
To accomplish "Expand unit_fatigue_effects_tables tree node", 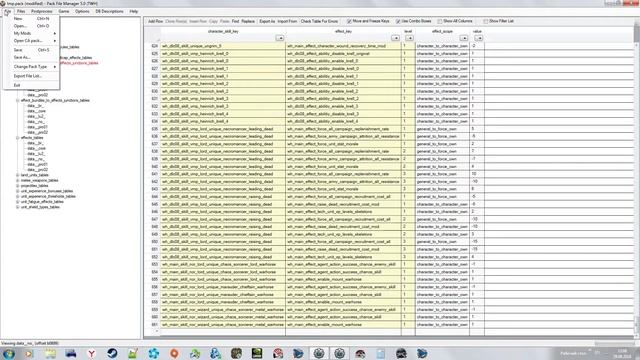I will point(18,202).
